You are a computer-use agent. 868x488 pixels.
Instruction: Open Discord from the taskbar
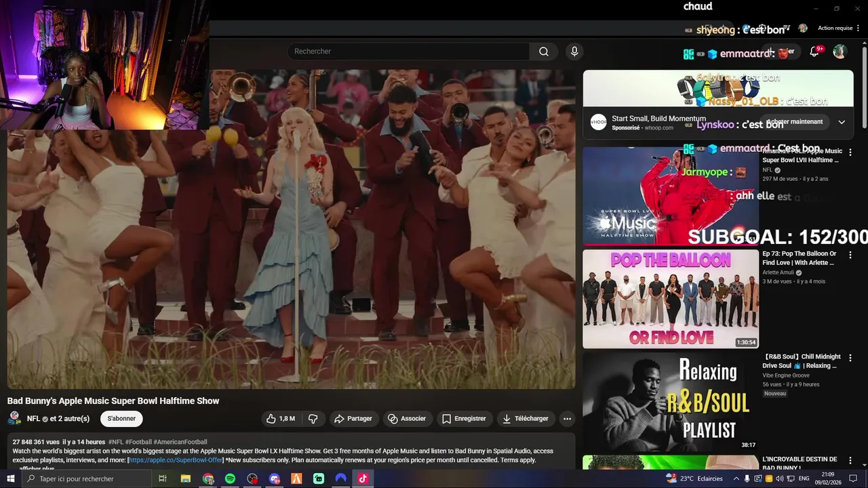point(274,479)
